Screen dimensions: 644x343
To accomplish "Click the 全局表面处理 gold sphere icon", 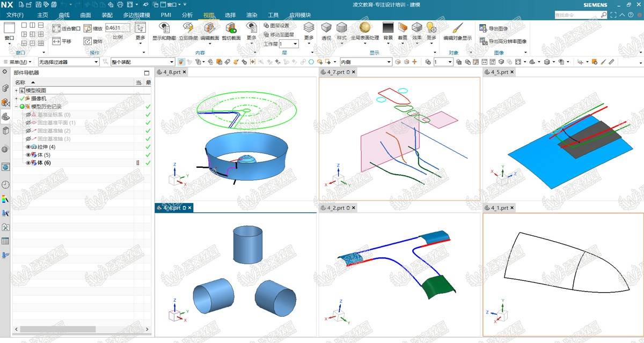I will pos(365,27).
